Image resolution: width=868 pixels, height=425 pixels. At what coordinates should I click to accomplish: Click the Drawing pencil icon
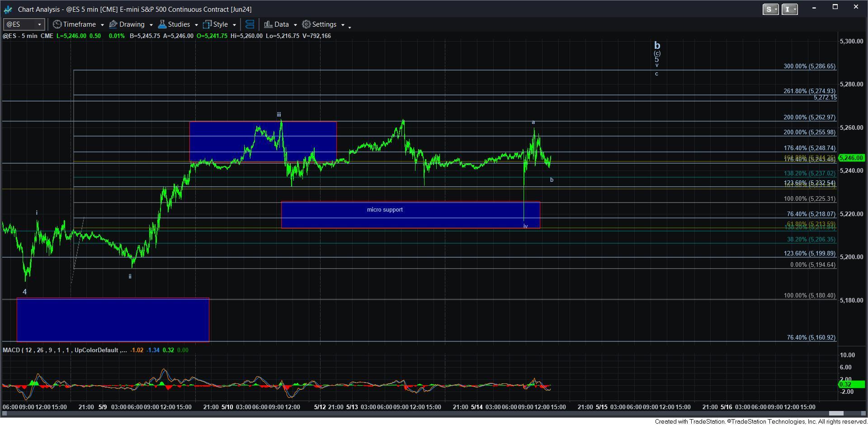coord(113,24)
